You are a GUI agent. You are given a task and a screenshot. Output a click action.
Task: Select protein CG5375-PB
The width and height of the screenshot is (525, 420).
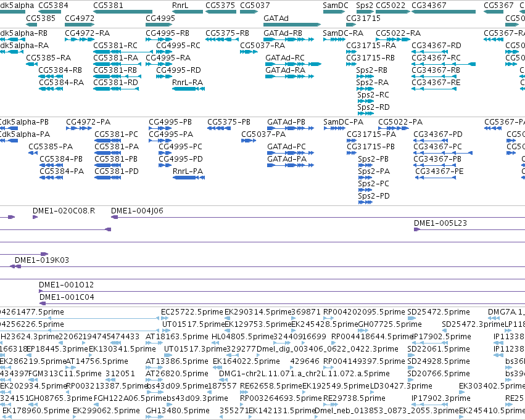[218, 128]
